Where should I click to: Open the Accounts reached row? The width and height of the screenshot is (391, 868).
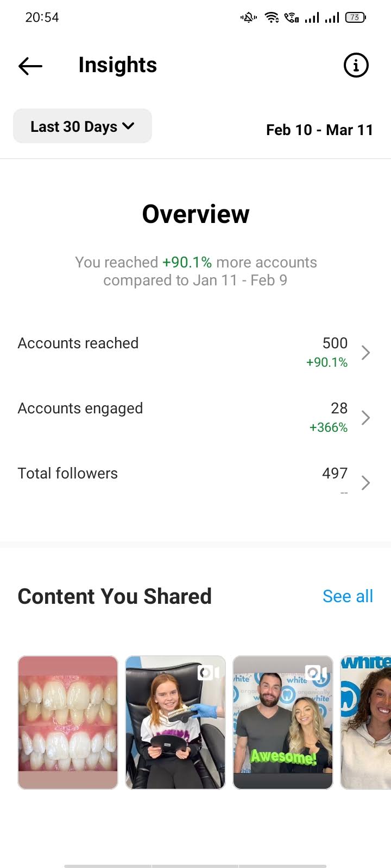(x=195, y=353)
